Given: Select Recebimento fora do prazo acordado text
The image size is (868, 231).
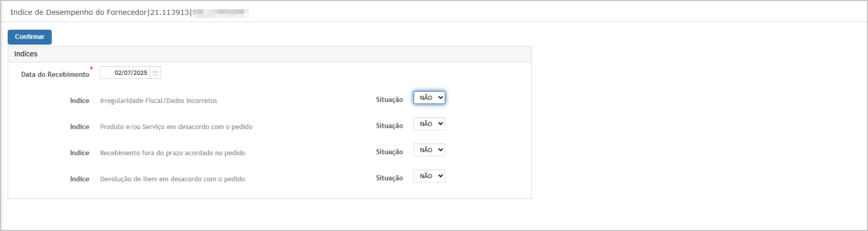Looking at the screenshot, I should click(172, 153).
